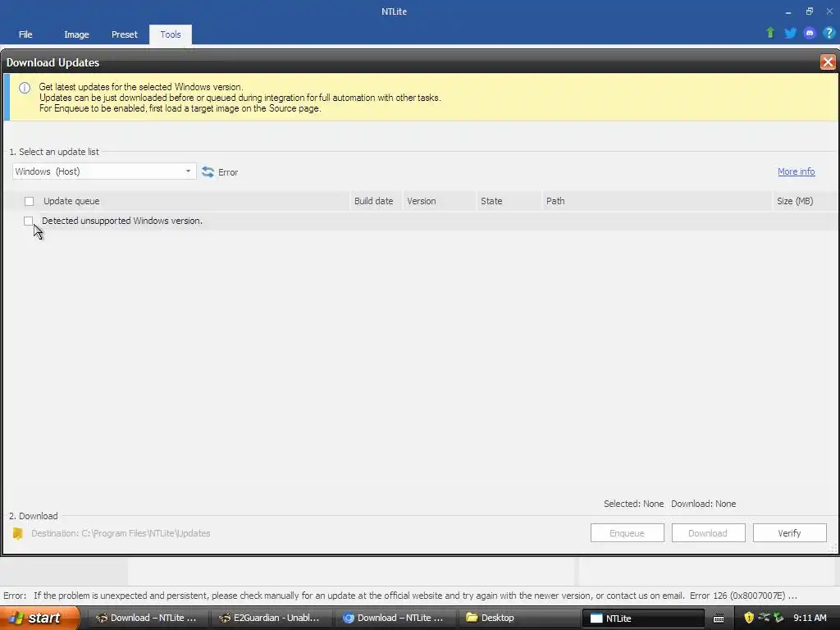
Task: Sort by Build date column
Action: [x=373, y=202]
